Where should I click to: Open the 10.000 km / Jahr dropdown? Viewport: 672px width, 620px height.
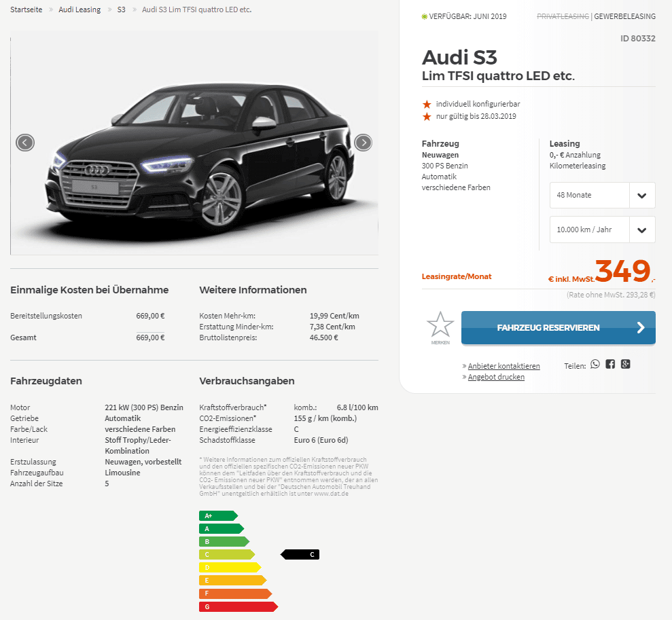pos(602,230)
